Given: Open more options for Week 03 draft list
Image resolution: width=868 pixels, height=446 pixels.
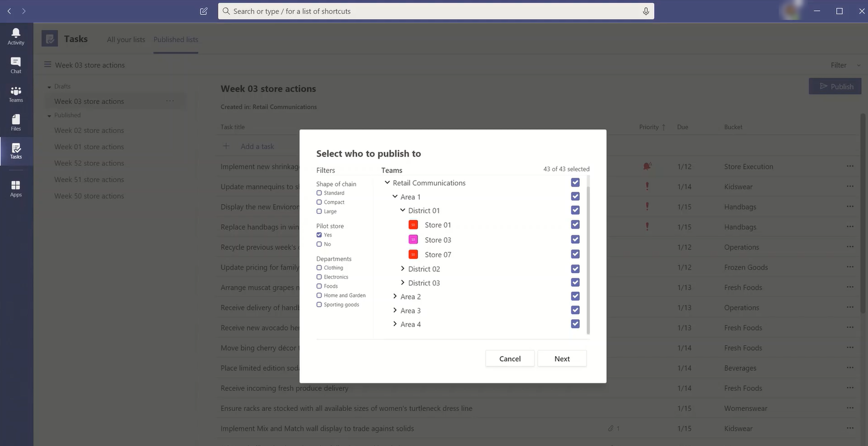Looking at the screenshot, I should [170, 101].
